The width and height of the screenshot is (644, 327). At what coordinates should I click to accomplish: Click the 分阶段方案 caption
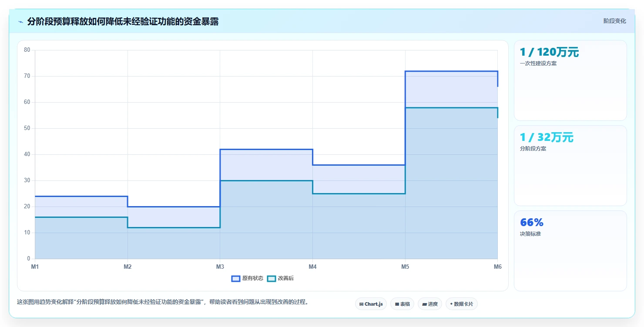pos(533,148)
